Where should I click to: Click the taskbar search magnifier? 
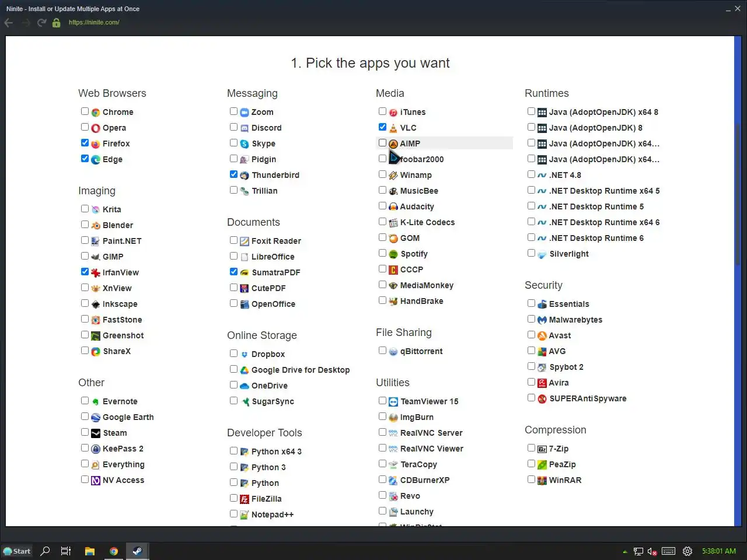tap(45, 551)
